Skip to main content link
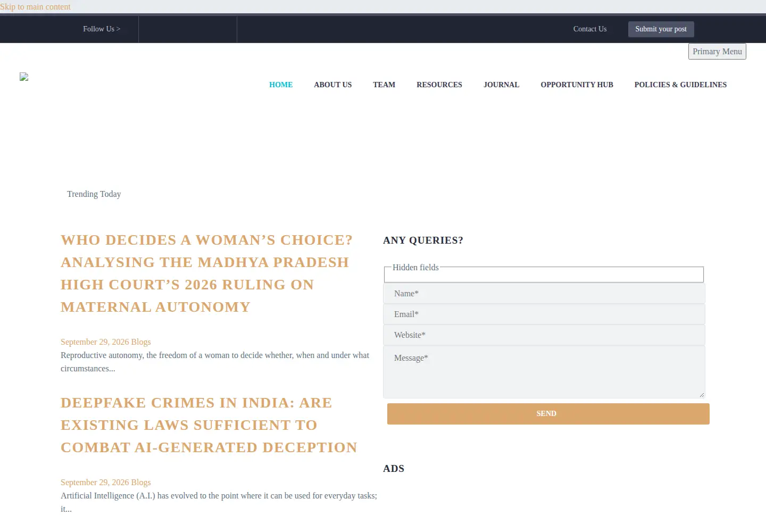 point(35,7)
